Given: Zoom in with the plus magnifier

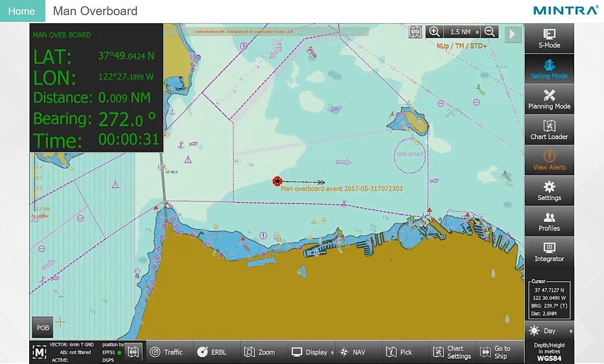Looking at the screenshot, I should tap(434, 32).
